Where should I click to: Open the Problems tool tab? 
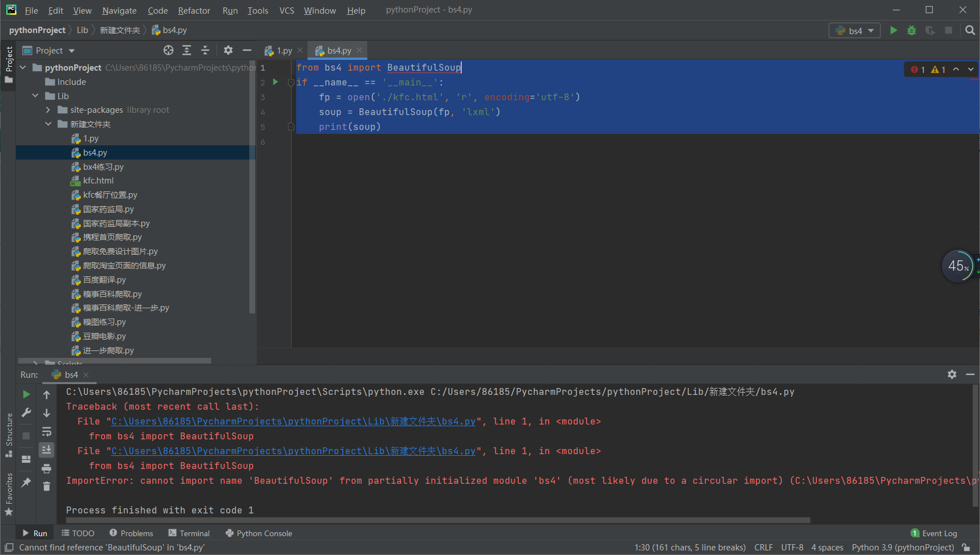click(132, 533)
